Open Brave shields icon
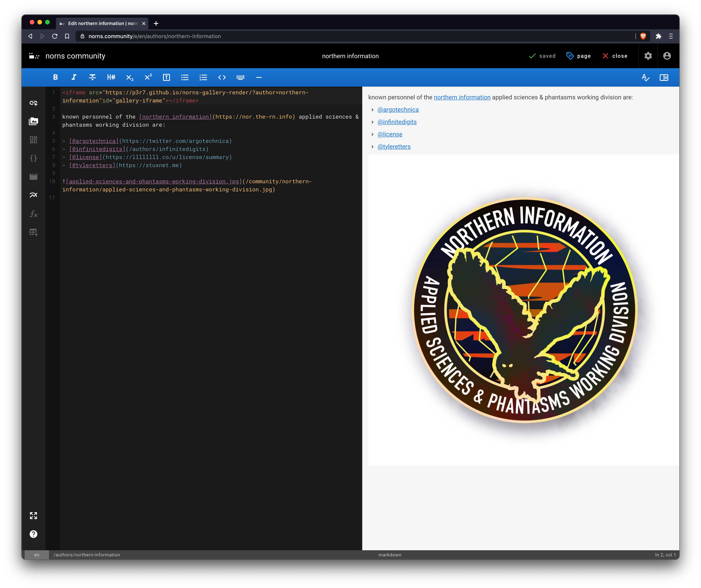Viewport: 701px width, 588px height. pos(643,36)
